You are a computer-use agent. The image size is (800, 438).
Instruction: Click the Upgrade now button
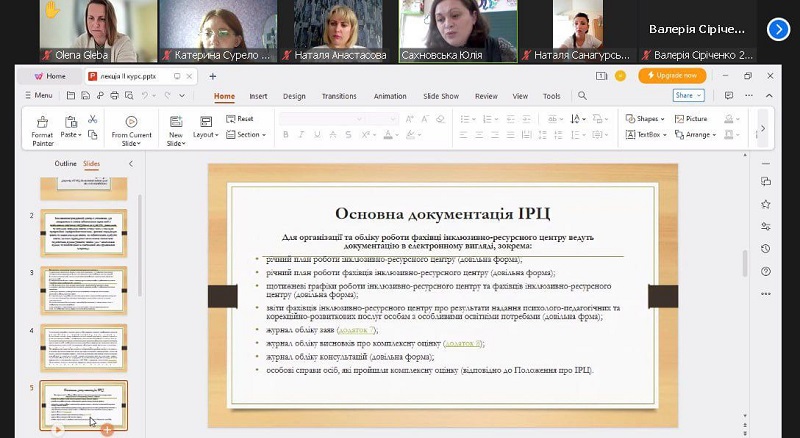tap(673, 75)
